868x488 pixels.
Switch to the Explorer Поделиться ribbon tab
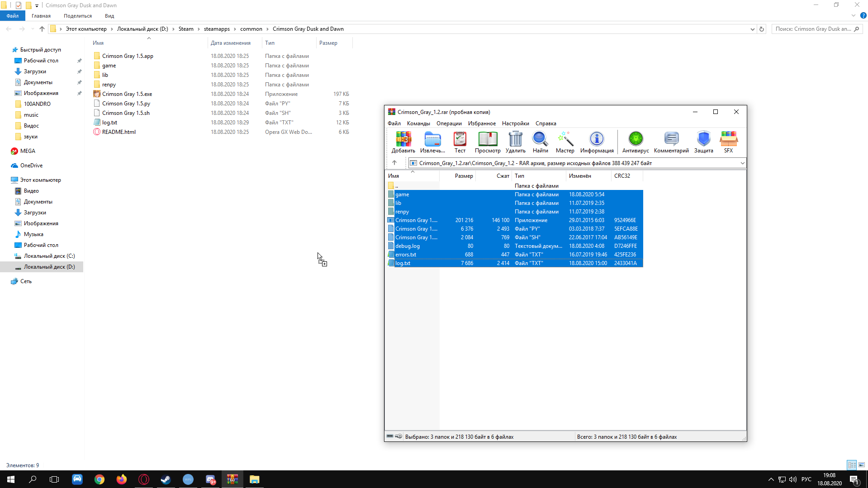tap(78, 16)
